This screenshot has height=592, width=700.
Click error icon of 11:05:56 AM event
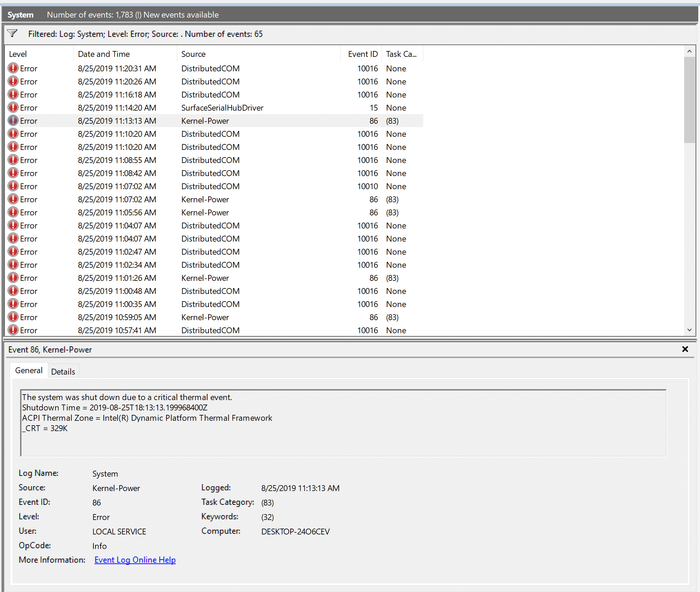point(13,212)
